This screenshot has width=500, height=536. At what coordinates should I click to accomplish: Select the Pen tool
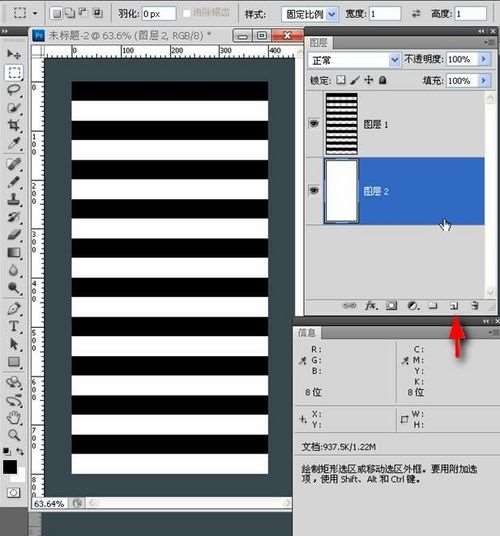pos(14,309)
